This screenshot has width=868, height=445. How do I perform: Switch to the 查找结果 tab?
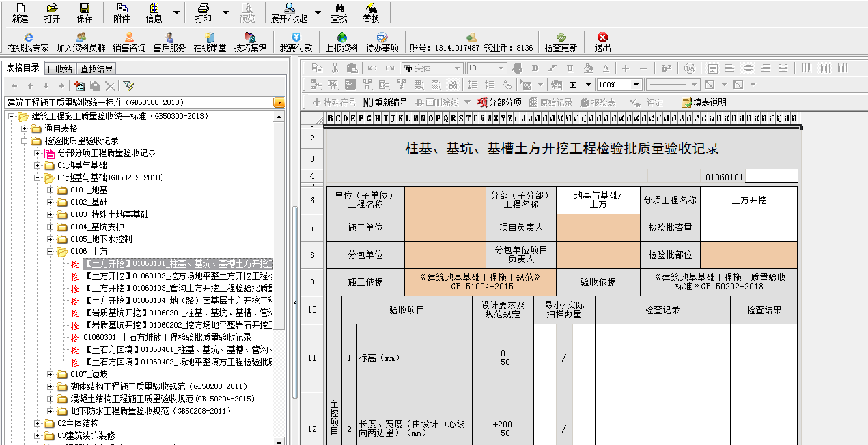[96, 68]
